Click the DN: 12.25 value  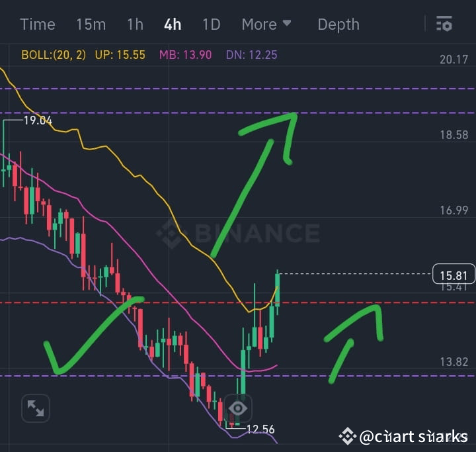[252, 55]
